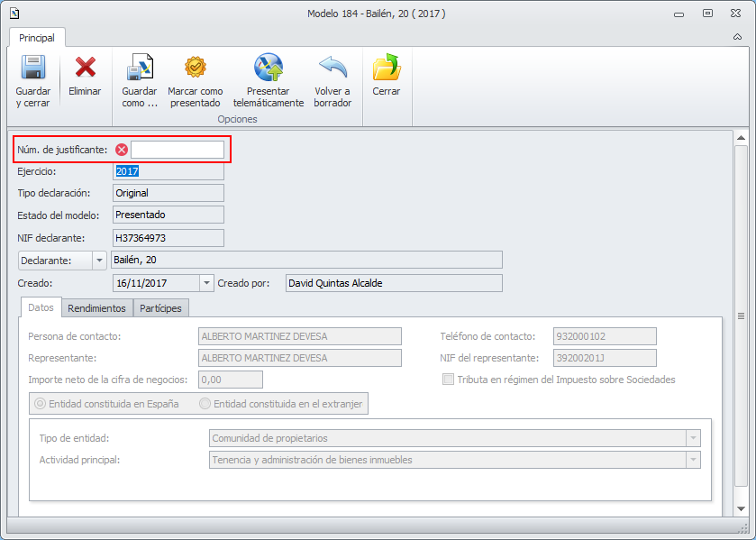Screen dimensions: 756x540
Task: Select Entidad constituida en el extranjero radio button
Action: pyautogui.click(x=205, y=404)
